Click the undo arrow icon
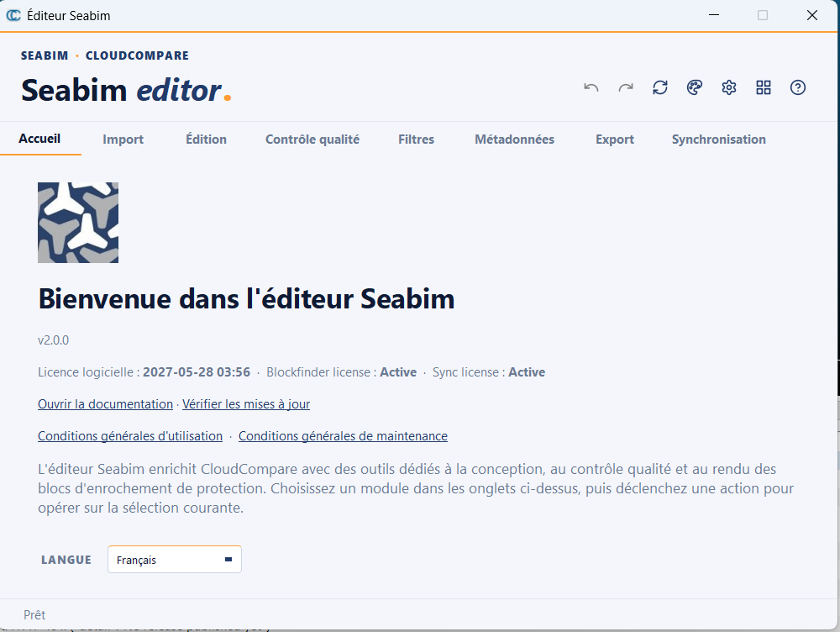Image resolution: width=840 pixels, height=632 pixels. click(591, 87)
